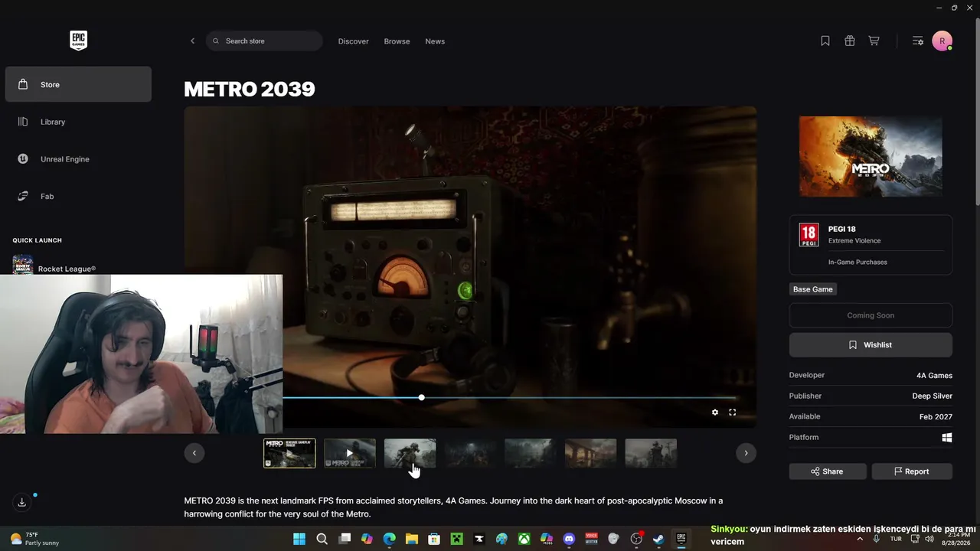
Task: Select the seventh media thumbnail
Action: click(651, 453)
